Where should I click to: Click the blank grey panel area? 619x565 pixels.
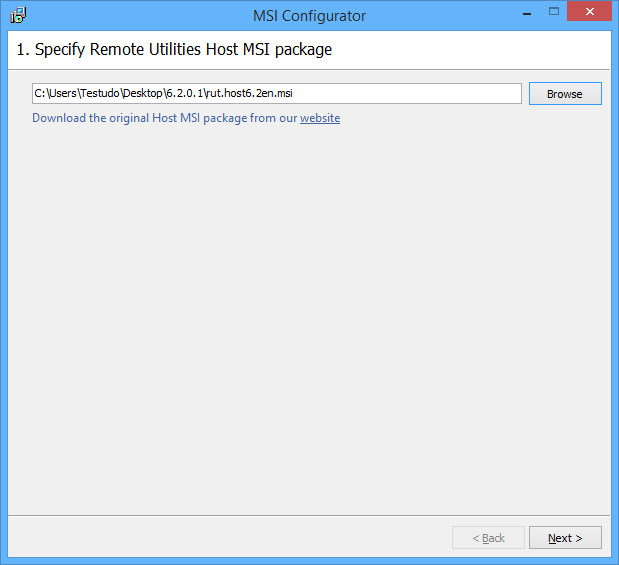coord(309,320)
